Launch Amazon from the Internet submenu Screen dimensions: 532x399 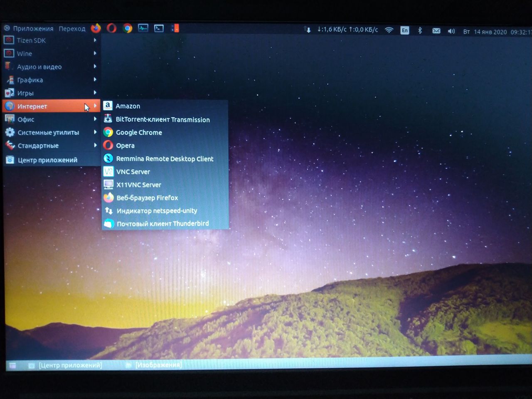tap(165, 106)
